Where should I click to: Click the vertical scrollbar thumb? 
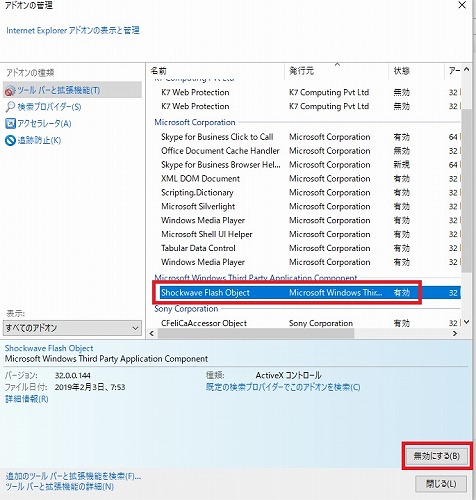point(466,190)
